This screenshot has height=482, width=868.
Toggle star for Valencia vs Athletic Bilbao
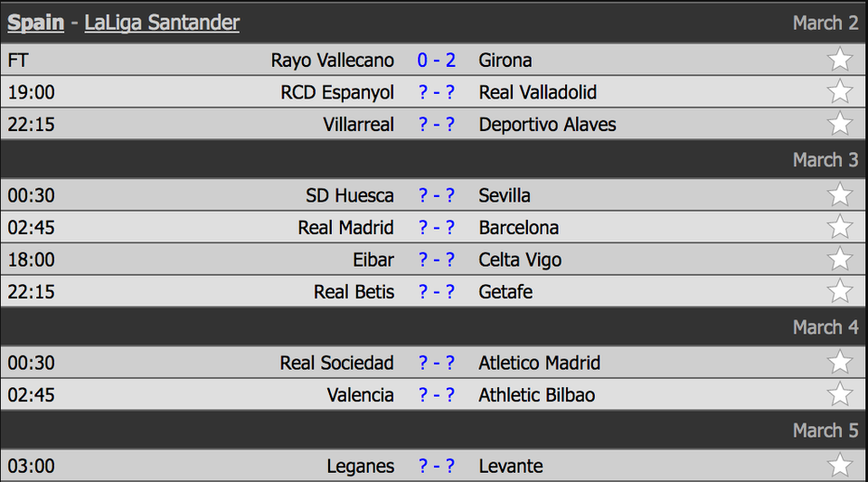[x=840, y=394]
